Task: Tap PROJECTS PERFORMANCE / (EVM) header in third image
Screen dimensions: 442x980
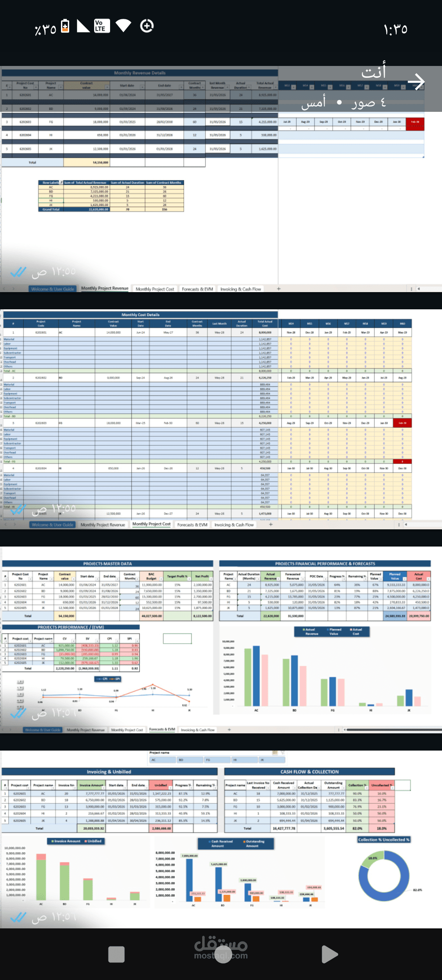Action: (x=71, y=627)
